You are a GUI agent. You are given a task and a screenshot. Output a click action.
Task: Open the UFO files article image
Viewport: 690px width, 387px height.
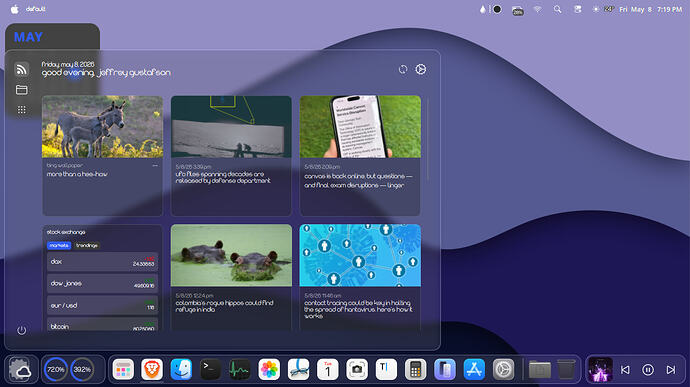click(231, 127)
